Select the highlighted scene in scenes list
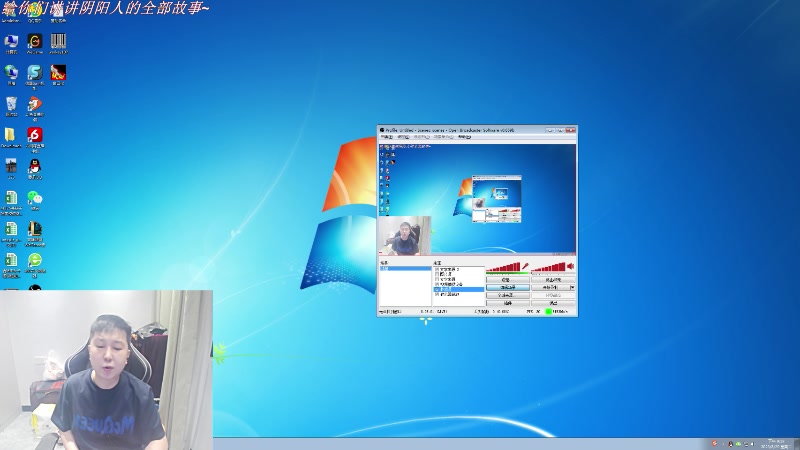 [406, 268]
